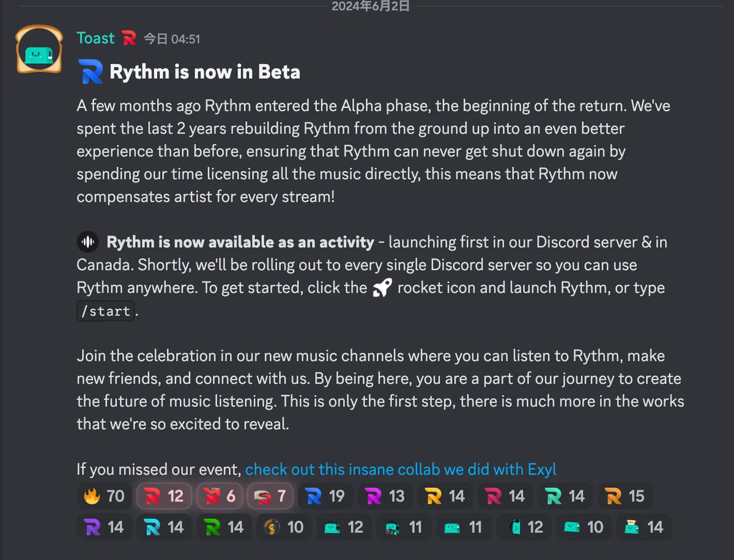Add the purple Rythm reaction in second row
Viewport: 734px width, 560px height.
pos(104,526)
